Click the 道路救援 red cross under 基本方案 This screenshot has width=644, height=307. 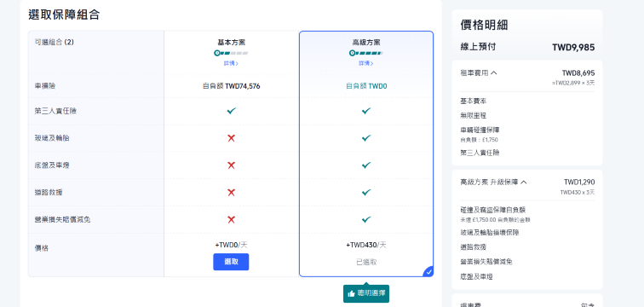(x=231, y=193)
